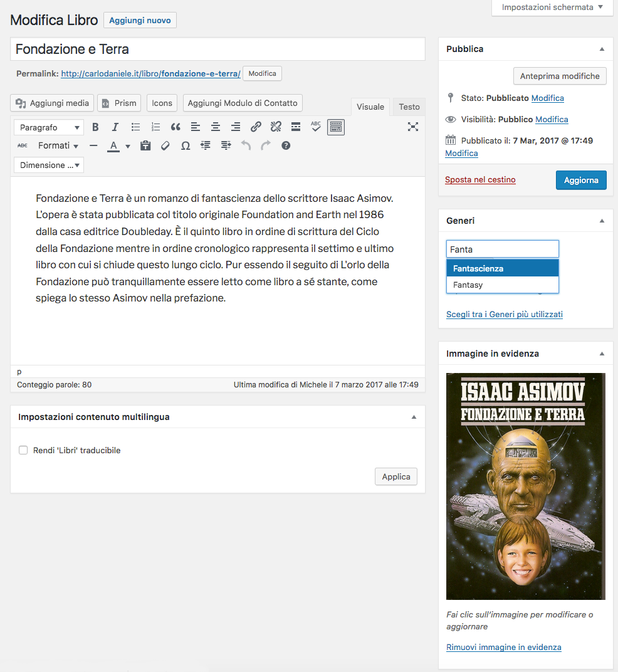
Task: Insert special character omega icon
Action: [x=186, y=146]
